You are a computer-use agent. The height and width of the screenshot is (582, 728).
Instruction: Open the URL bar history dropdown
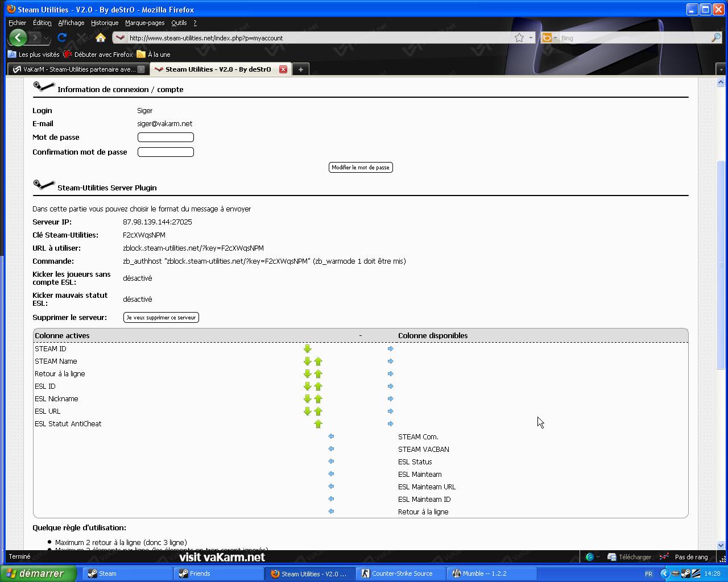[531, 38]
